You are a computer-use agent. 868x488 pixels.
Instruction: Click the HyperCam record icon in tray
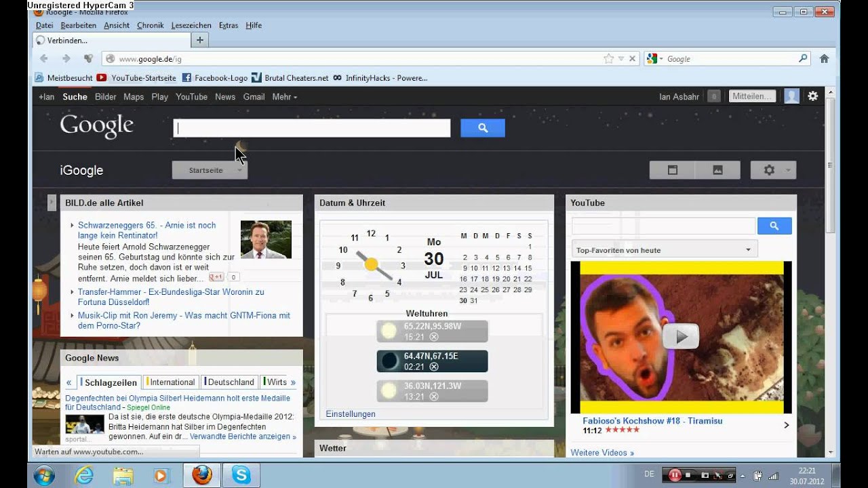point(675,475)
